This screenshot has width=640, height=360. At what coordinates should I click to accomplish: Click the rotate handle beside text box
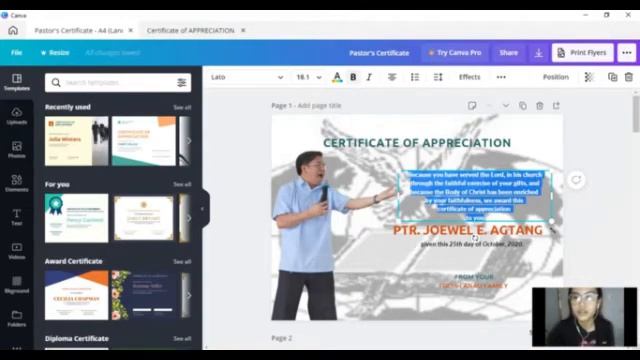(576, 180)
